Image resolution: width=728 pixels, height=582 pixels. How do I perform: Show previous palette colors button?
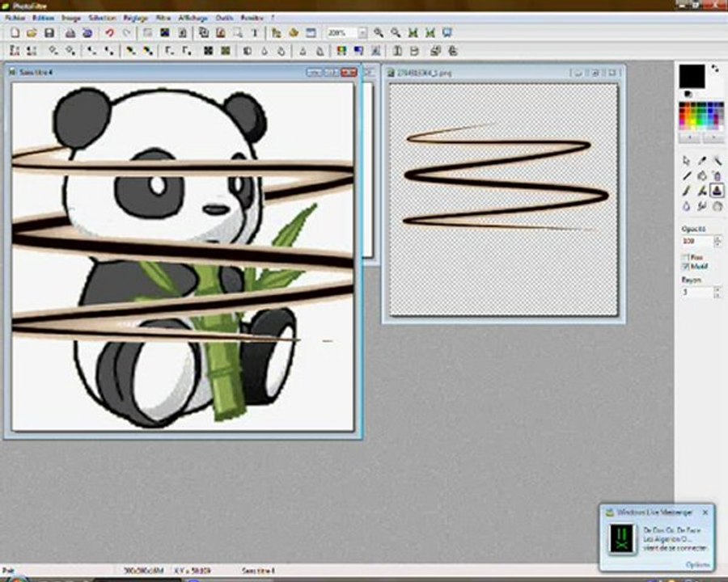(x=689, y=137)
